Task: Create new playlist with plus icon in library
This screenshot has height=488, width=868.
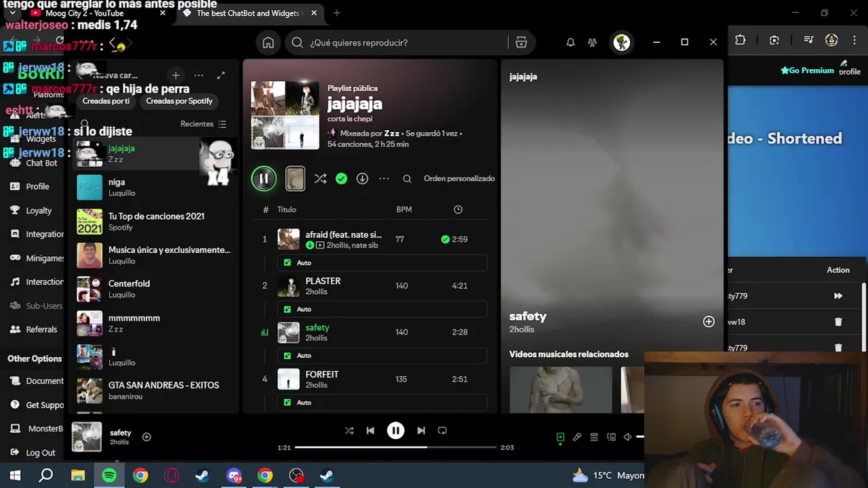Action: point(176,75)
